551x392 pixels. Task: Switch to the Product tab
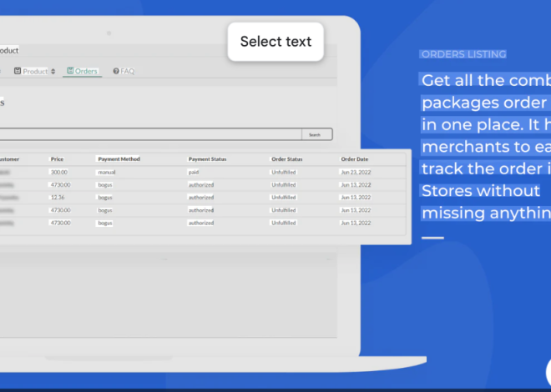coord(35,71)
